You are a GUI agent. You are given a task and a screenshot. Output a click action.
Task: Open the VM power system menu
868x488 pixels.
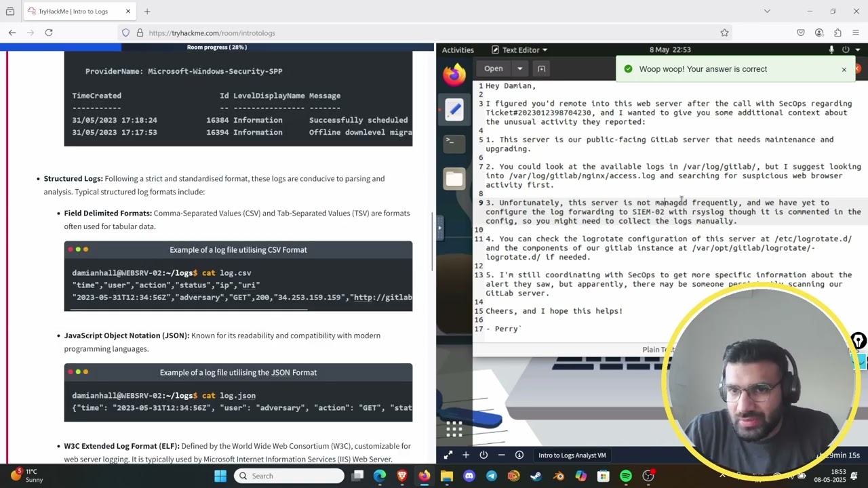point(850,49)
